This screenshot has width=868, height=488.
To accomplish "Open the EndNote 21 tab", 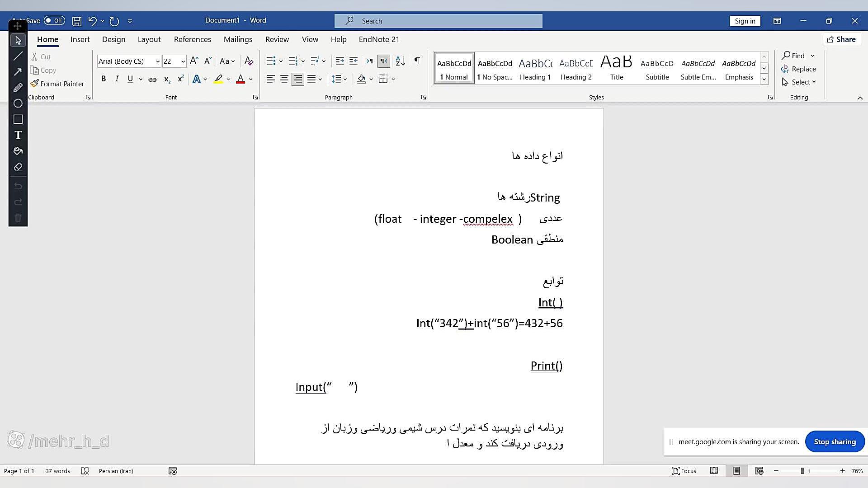I will [x=379, y=39].
